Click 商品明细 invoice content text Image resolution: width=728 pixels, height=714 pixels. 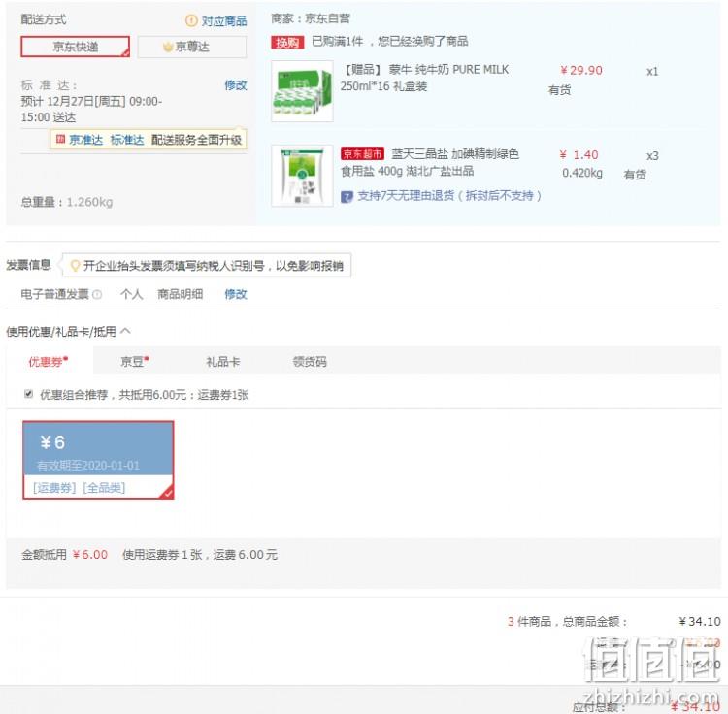181,294
